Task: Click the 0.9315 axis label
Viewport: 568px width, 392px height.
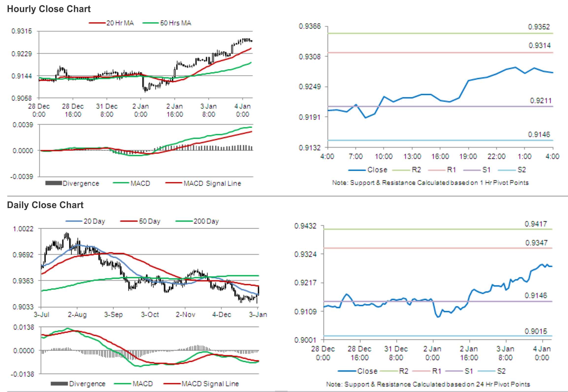Action: 22,31
